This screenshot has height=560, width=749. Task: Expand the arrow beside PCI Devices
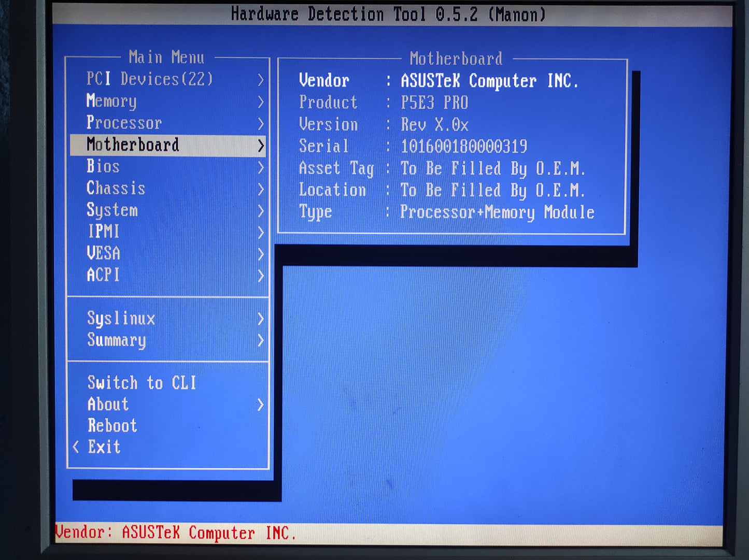(261, 80)
